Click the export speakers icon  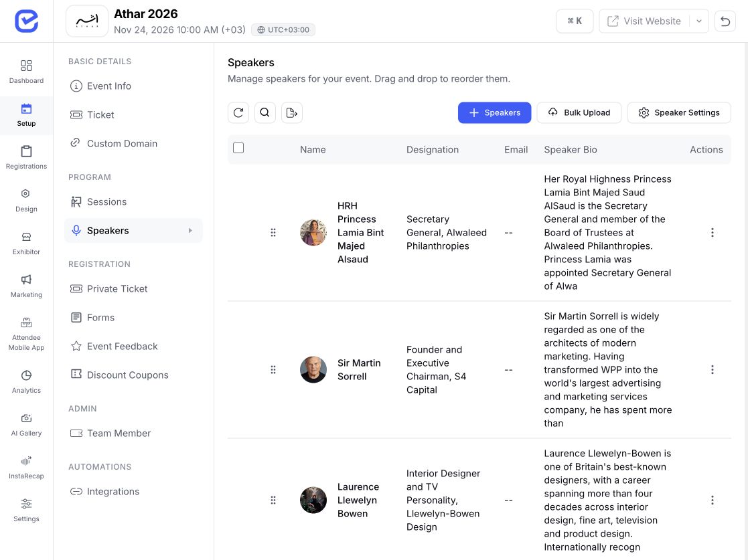click(x=291, y=112)
